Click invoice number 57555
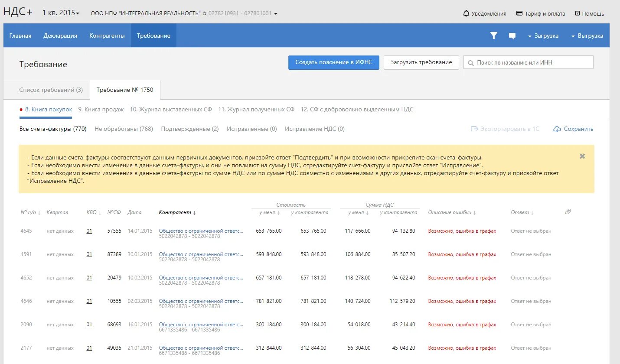The width and height of the screenshot is (620, 364). pyautogui.click(x=114, y=231)
